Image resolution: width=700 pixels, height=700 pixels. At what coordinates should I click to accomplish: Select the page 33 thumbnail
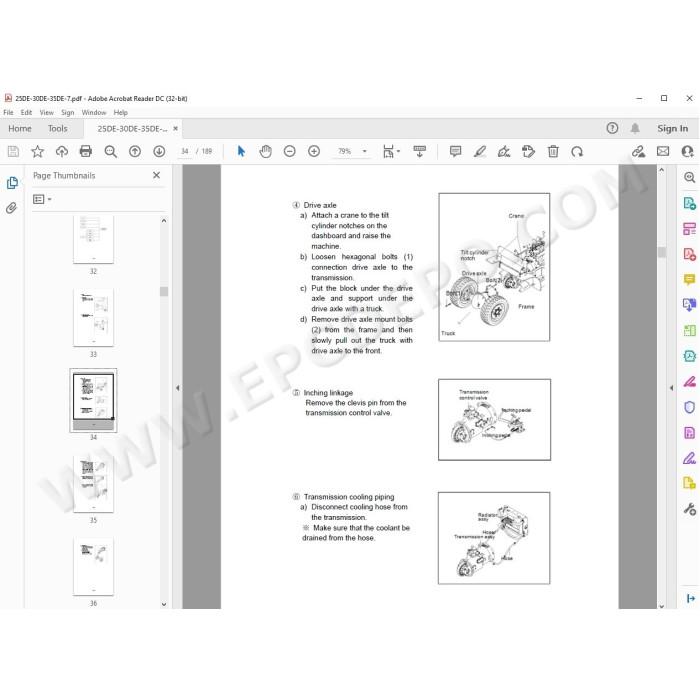[93, 317]
